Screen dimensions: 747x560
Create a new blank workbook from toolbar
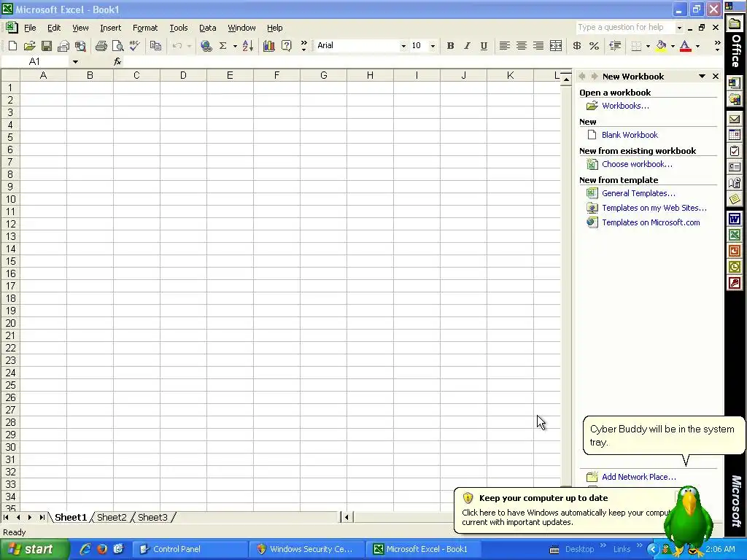[13, 46]
